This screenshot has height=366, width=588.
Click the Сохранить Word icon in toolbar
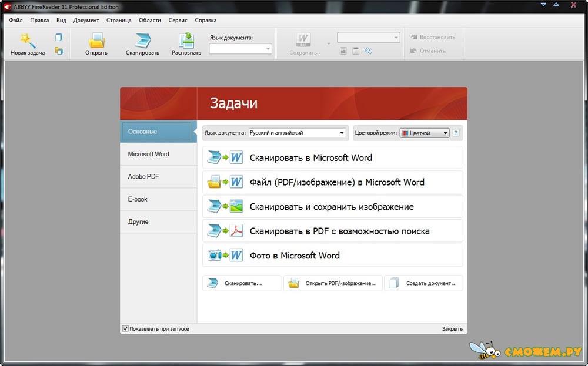click(x=303, y=41)
